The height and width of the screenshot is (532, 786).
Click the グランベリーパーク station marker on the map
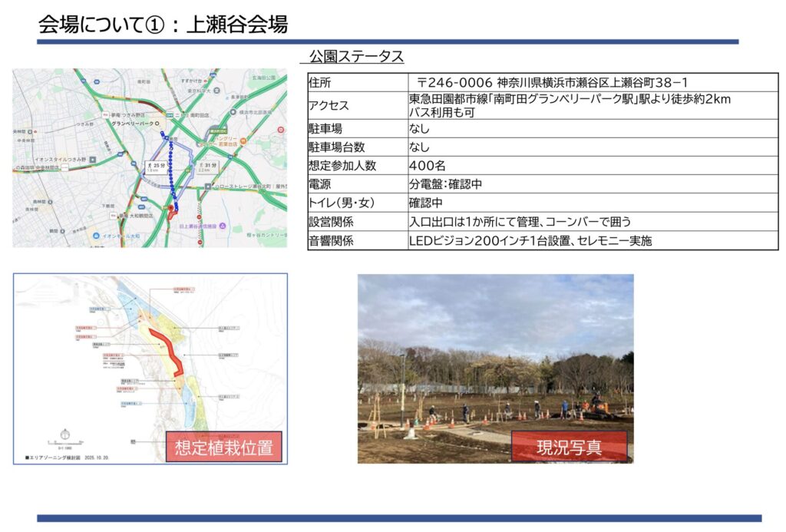[157, 124]
